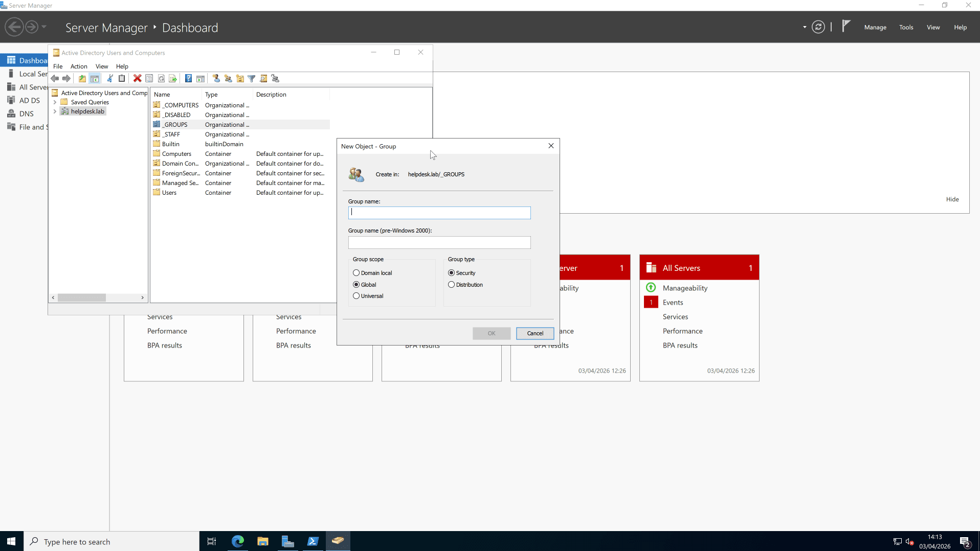The image size is (980, 551).
Task: Open Server Manager notifications flag icon
Action: (846, 27)
